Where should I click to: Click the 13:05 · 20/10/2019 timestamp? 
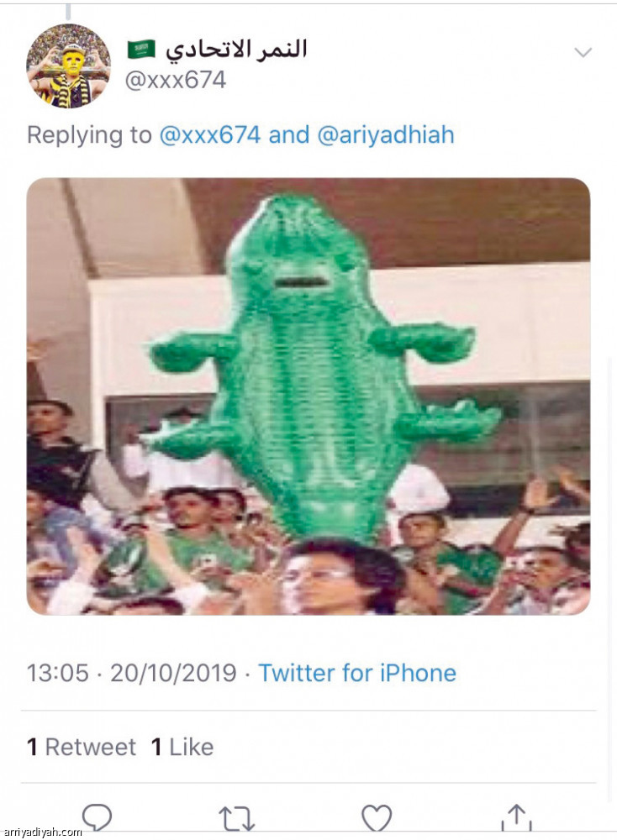(131, 673)
